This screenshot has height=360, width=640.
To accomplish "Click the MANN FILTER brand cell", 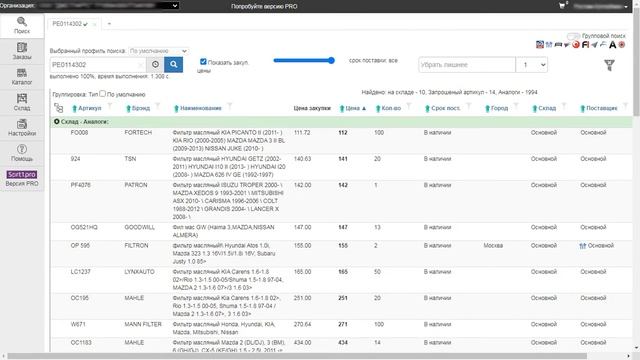I will tap(143, 324).
